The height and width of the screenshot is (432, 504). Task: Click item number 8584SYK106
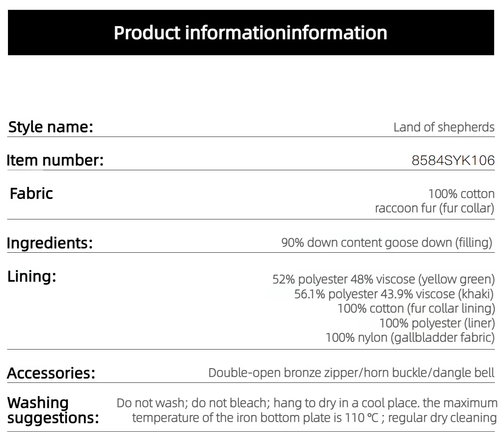point(453,160)
